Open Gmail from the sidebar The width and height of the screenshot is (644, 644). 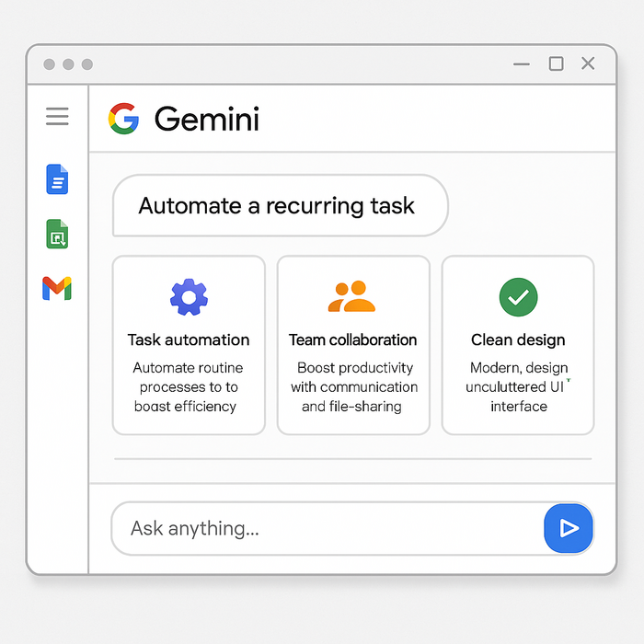click(x=57, y=288)
